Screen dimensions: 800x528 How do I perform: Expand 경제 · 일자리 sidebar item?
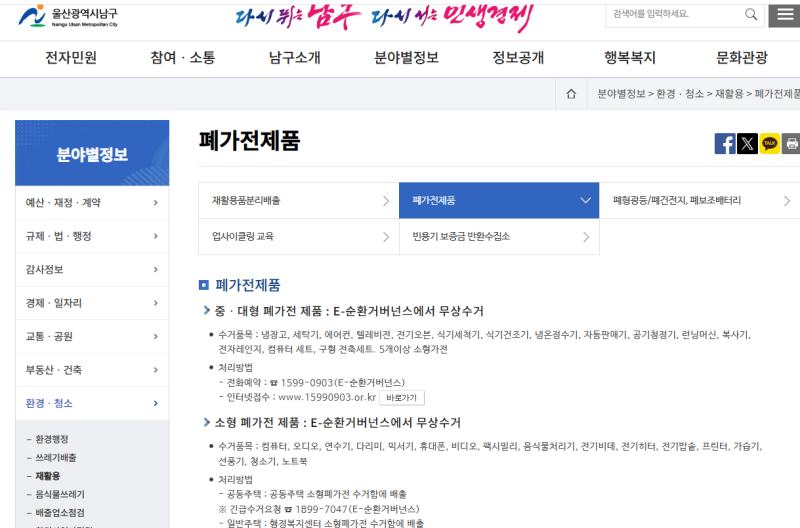[x=92, y=303]
